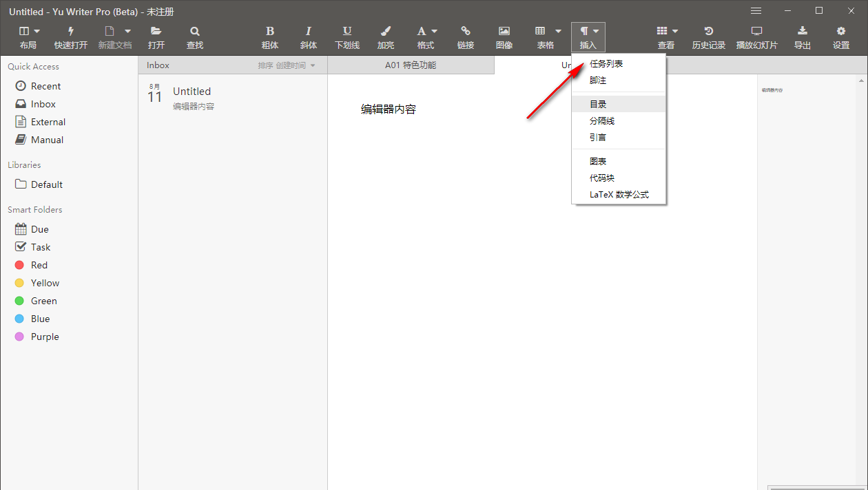This screenshot has height=490, width=868.
Task: Apply bold with the 粗体 icon
Action: [x=270, y=31]
